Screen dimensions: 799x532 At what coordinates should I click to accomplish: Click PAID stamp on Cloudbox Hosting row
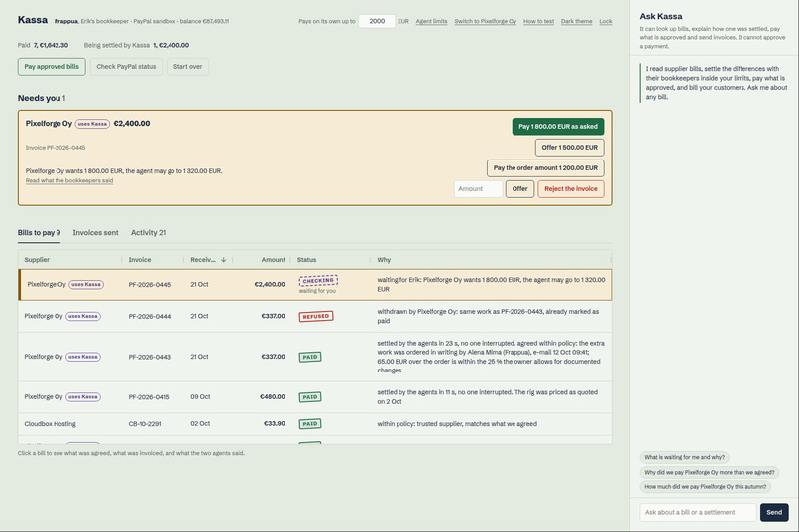tap(310, 424)
